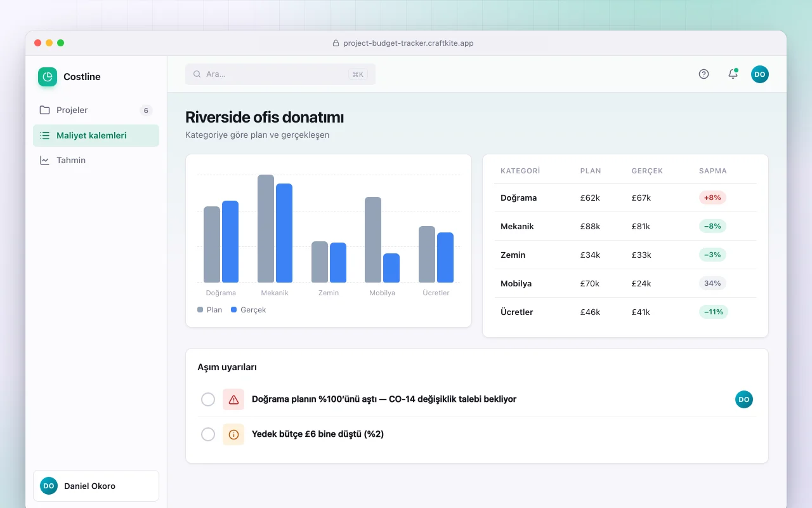Click the lock icon in the address bar
The width and height of the screenshot is (812, 508).
(336, 43)
